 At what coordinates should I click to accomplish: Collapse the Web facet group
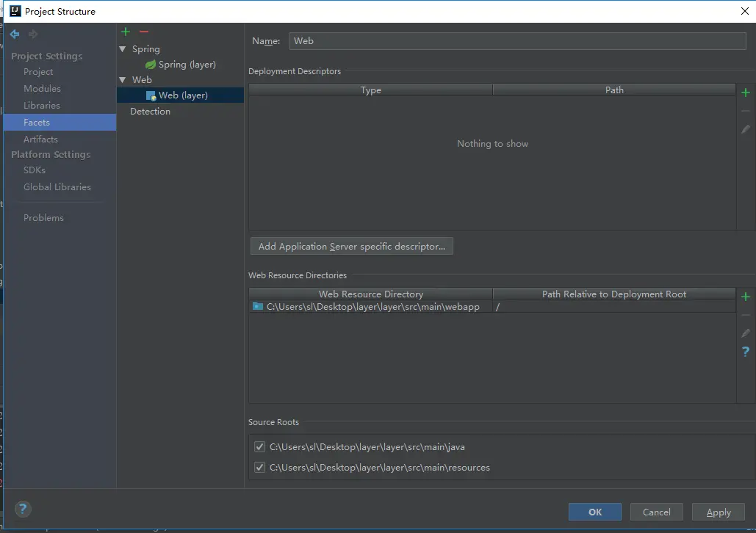coord(123,80)
